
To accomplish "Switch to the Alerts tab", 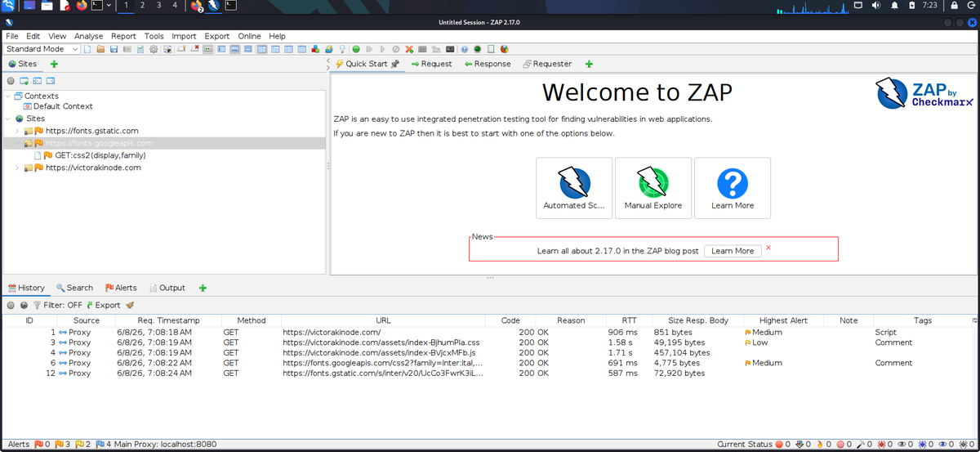I will click(x=121, y=288).
